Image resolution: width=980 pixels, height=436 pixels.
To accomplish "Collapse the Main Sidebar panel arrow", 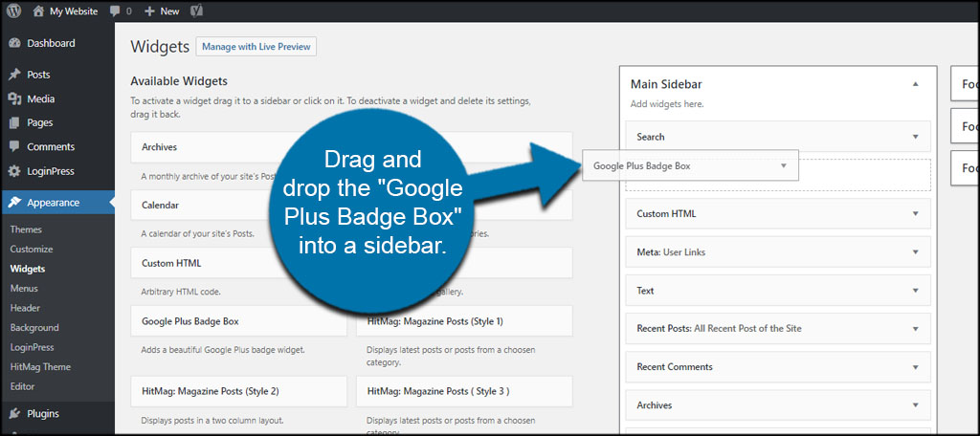I will 916,84.
